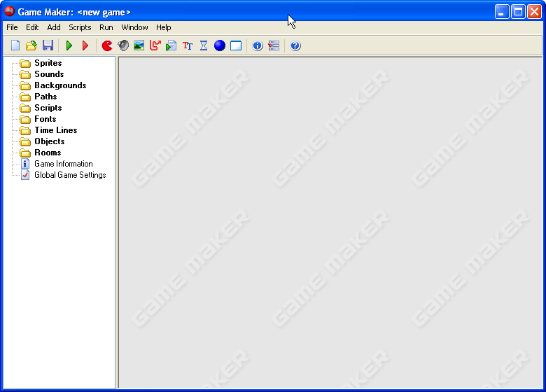Image resolution: width=546 pixels, height=392 pixels.
Task: Add an object with blue ball icon
Action: [x=220, y=45]
